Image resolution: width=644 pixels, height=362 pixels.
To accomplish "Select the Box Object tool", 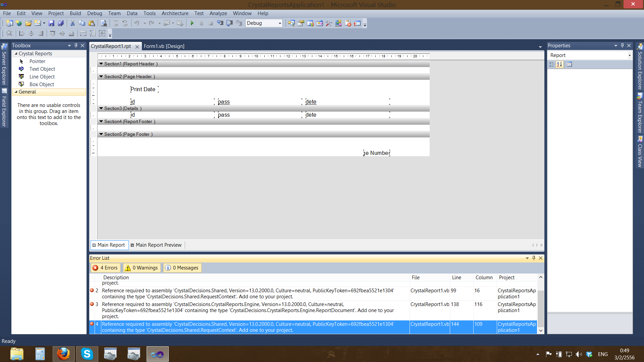I will click(x=42, y=84).
